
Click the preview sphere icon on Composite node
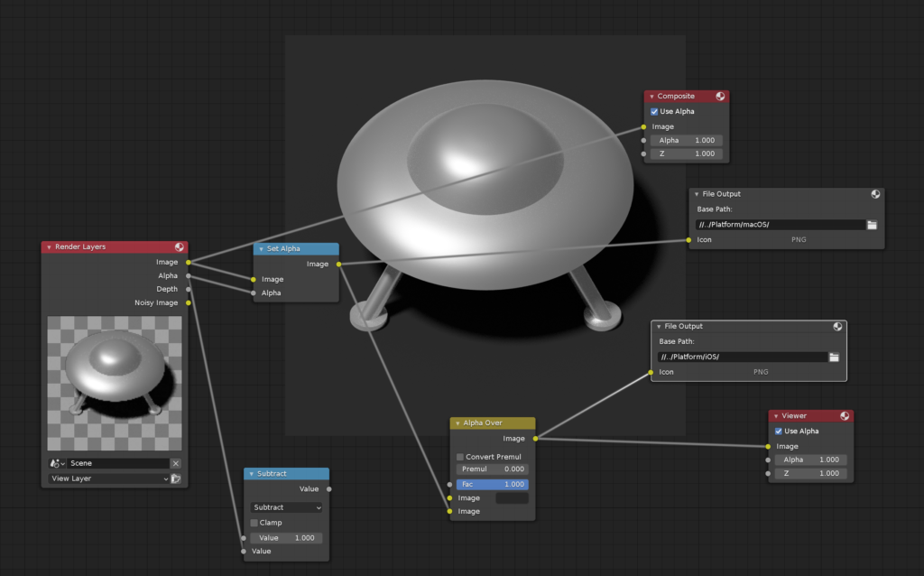720,96
